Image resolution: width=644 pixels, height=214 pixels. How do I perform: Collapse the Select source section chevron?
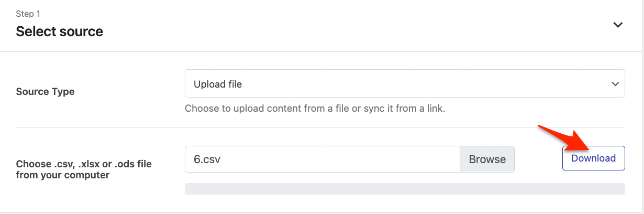coord(618,25)
